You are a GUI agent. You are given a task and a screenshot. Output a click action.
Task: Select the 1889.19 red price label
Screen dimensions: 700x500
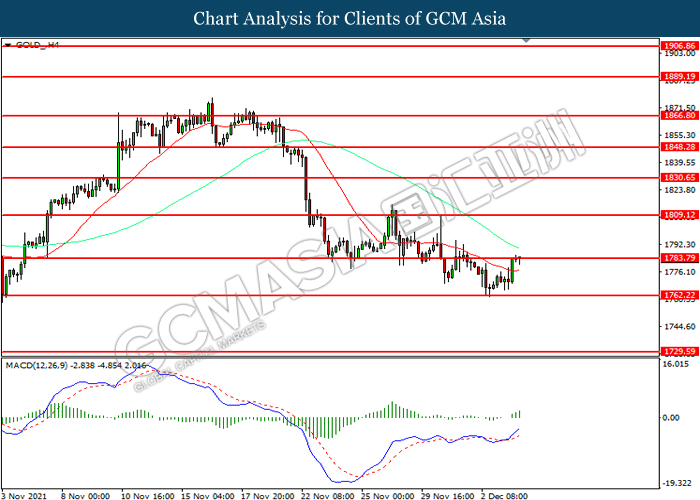point(679,76)
